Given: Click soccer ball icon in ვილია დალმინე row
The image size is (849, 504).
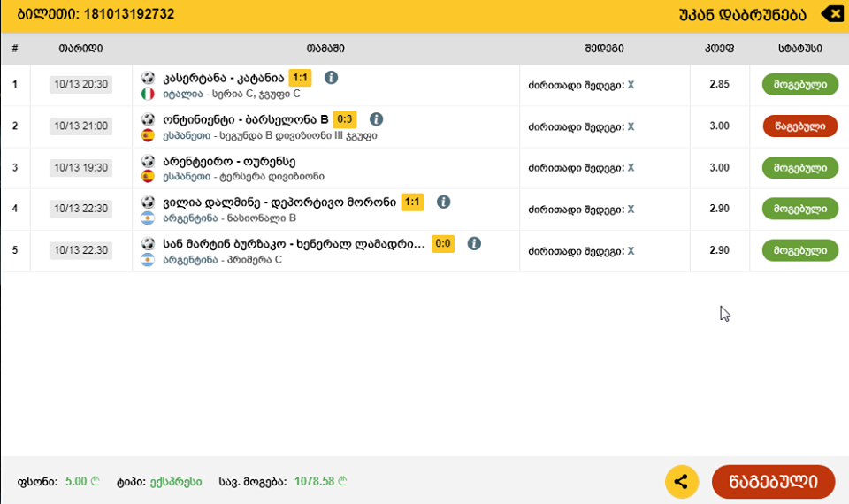Looking at the screenshot, I should coord(148,202).
